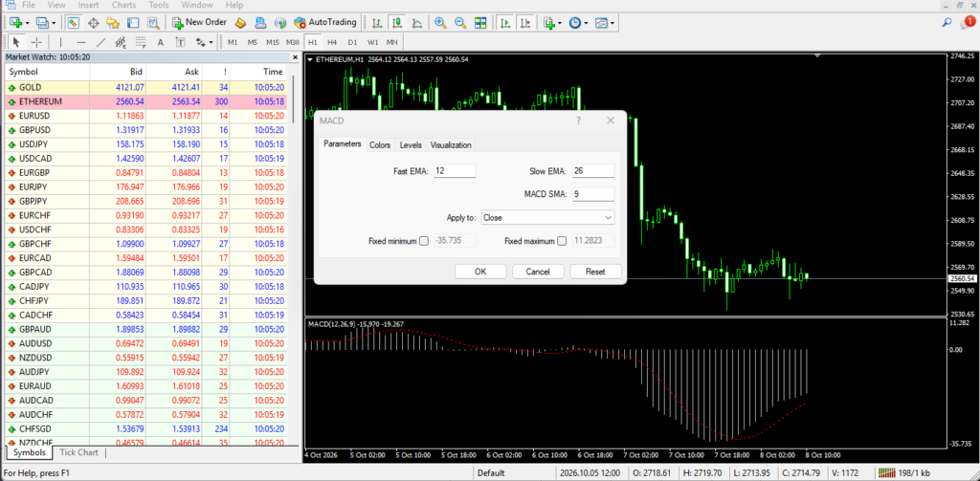Open the Profiles toolbar icon
Image resolution: width=980 pixels, height=481 pixels.
pos(42,23)
